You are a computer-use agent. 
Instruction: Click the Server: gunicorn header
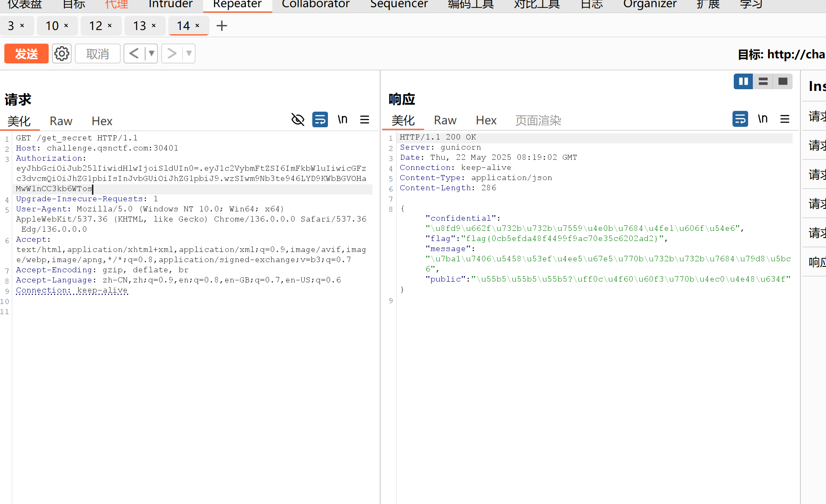pyautogui.click(x=441, y=148)
